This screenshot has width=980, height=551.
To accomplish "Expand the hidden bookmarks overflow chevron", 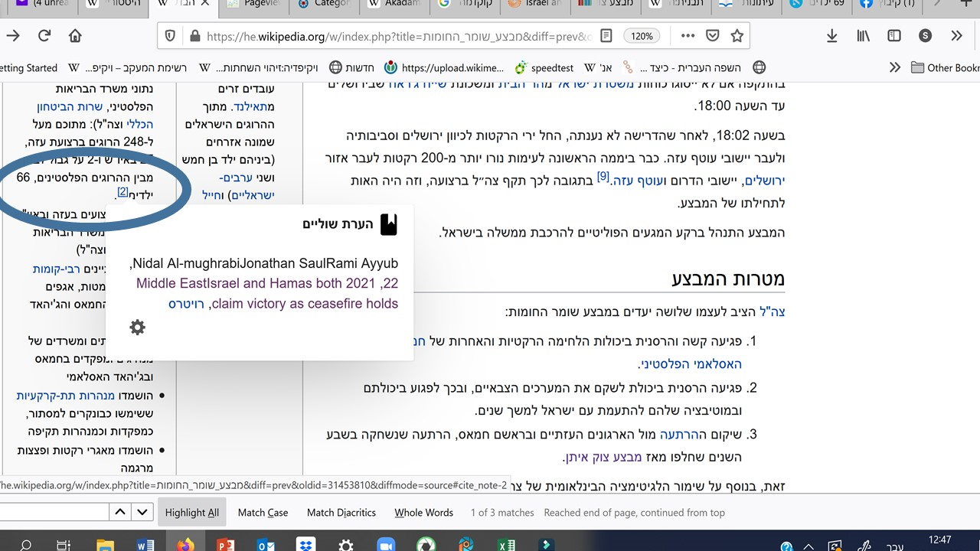I will pos(894,67).
